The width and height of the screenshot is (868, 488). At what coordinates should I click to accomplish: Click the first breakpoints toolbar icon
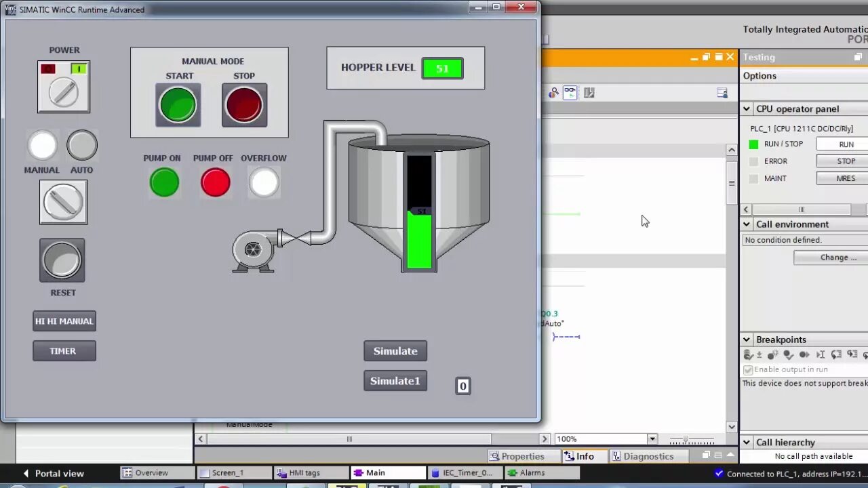click(749, 354)
